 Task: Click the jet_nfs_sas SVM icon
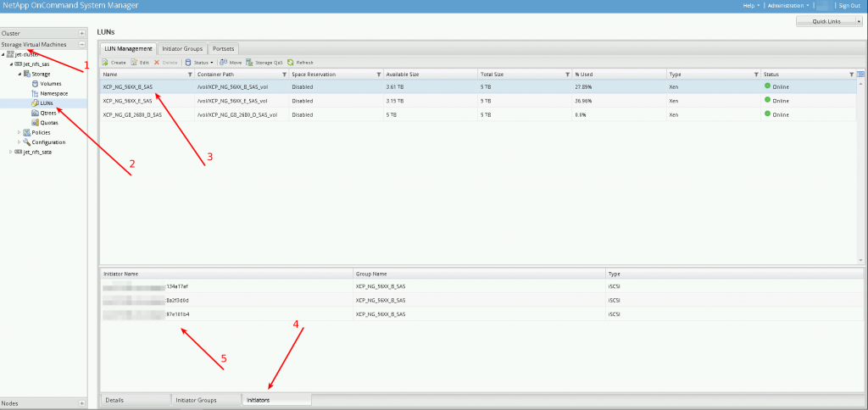tap(19, 64)
